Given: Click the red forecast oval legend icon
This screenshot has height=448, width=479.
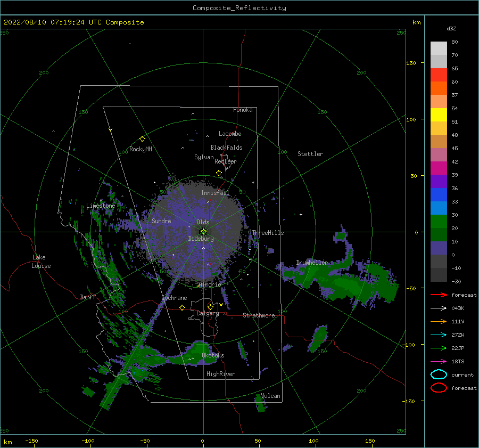Looking at the screenshot, I should point(439,388).
